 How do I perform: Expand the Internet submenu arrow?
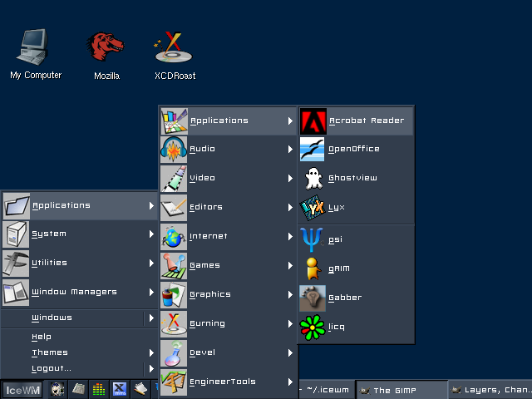(290, 236)
